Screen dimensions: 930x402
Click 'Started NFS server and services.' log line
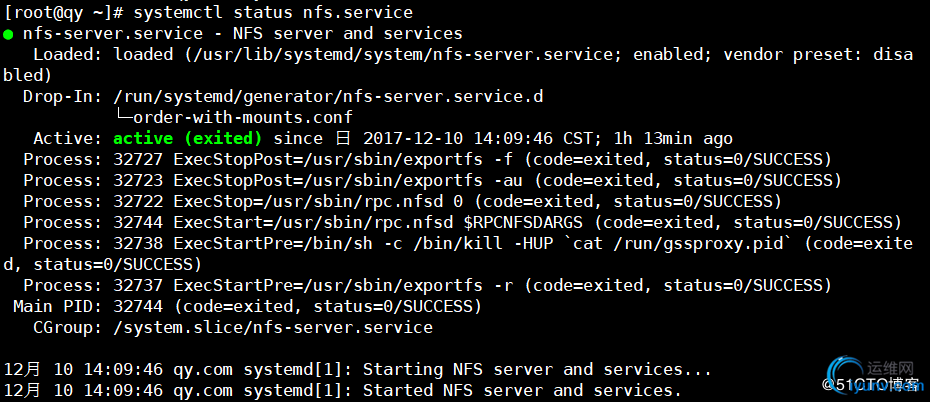343,391
